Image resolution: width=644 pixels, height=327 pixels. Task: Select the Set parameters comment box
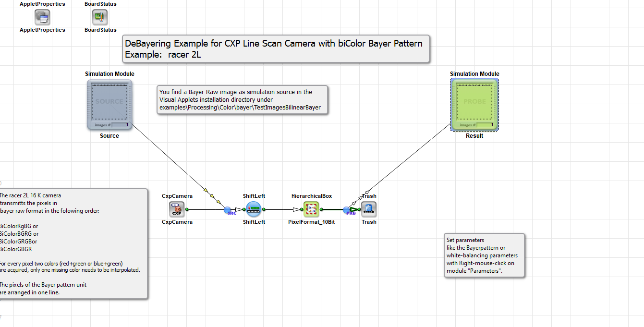(484, 255)
